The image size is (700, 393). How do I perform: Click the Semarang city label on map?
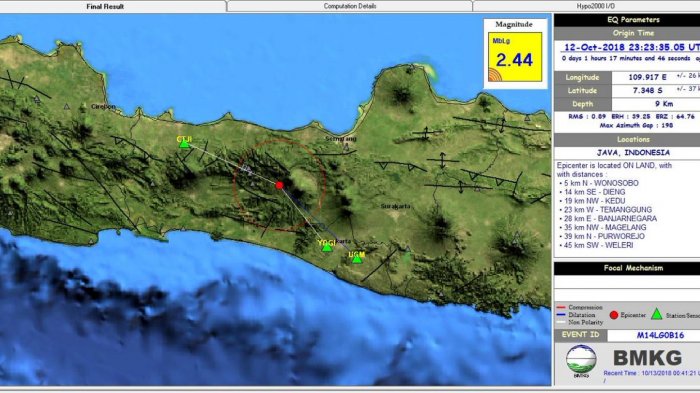pos(341,139)
